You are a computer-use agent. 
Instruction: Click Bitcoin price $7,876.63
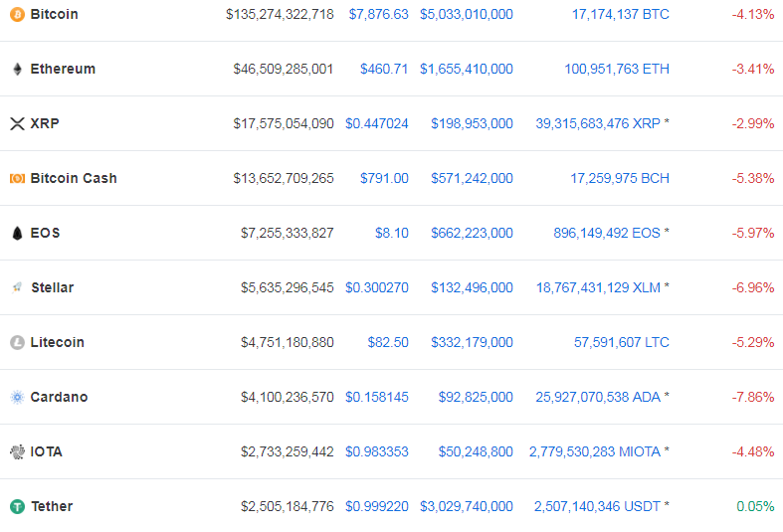tap(378, 15)
